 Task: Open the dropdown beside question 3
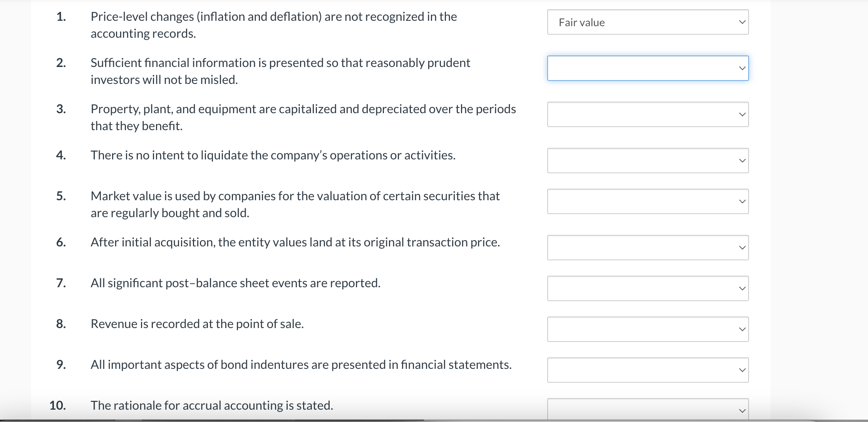click(x=647, y=114)
